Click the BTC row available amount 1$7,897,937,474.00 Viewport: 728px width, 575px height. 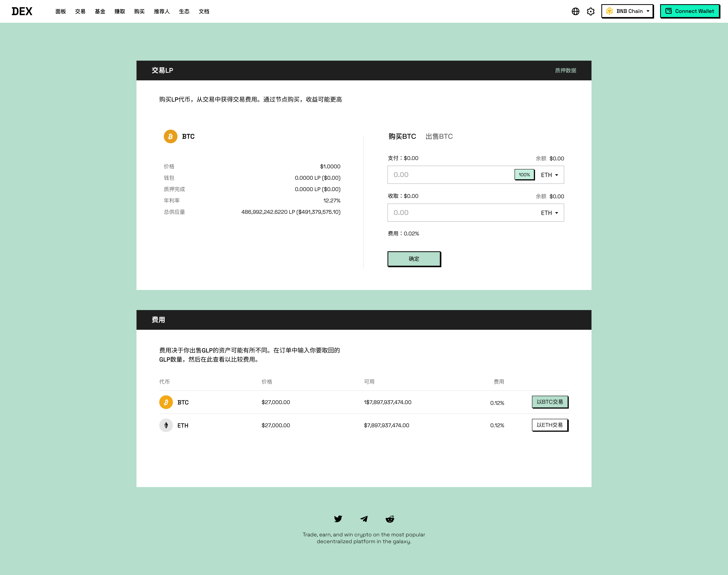coord(388,402)
